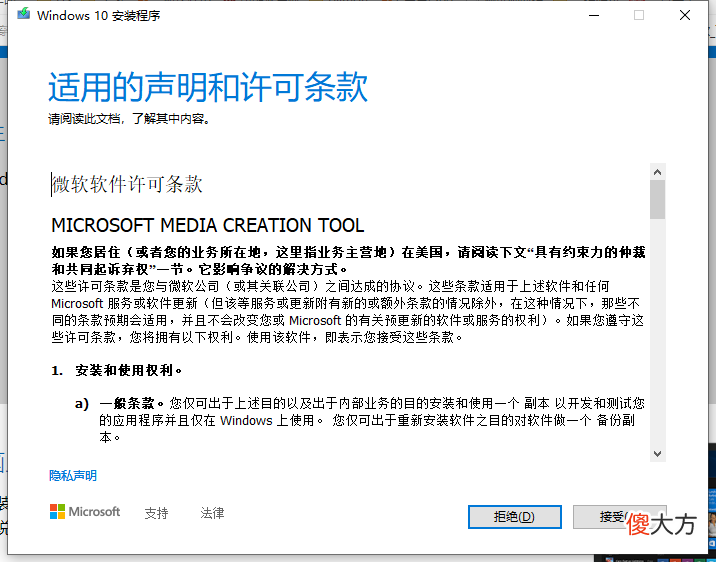The image size is (716, 562).
Task: Click the 拒绝(D) decline button
Action: (x=515, y=517)
